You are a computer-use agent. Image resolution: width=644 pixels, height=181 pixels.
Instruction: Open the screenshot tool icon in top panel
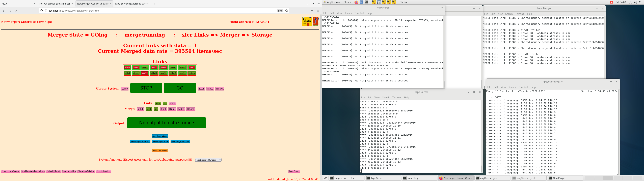point(379,2)
